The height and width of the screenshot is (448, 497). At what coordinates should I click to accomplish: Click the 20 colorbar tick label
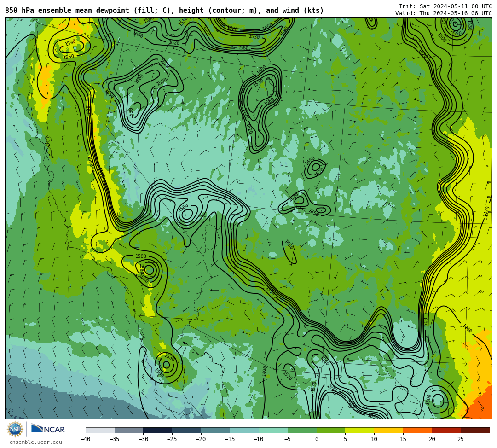(432, 439)
